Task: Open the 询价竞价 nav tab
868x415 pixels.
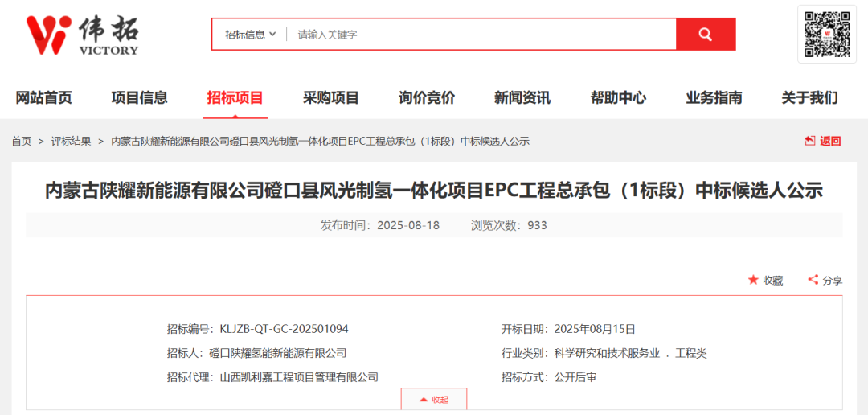Action: [426, 97]
